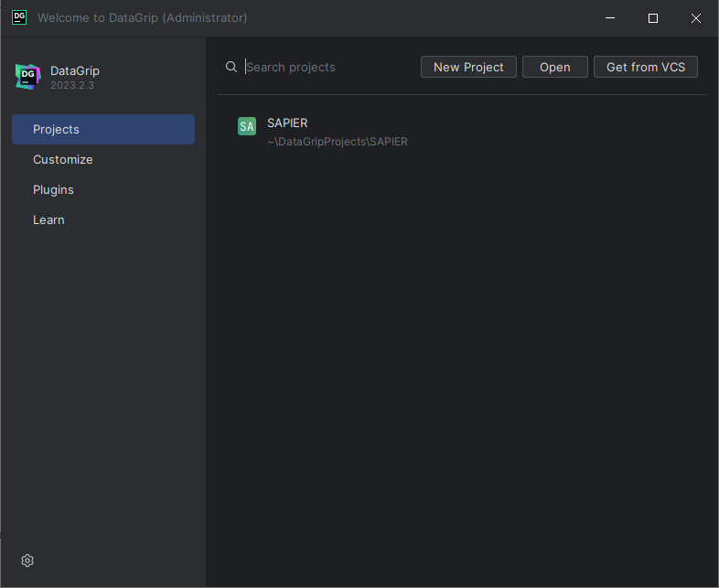
Task: Click the SA icon of SAPIER project
Action: 247,126
